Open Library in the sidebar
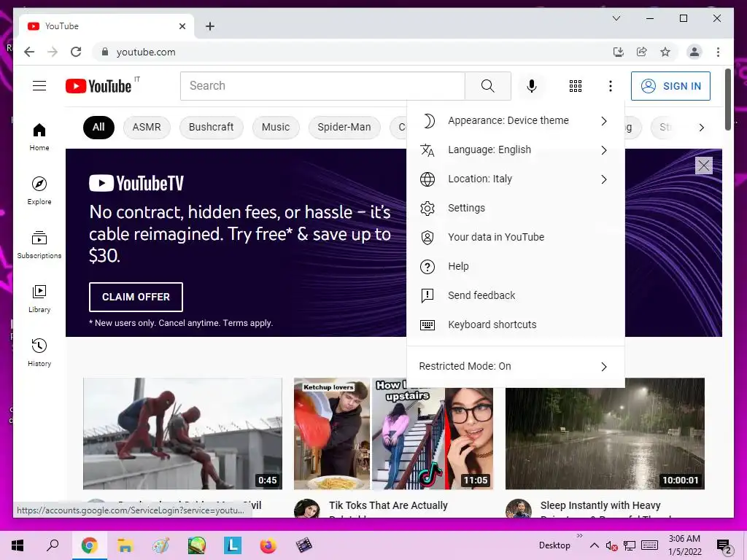 (x=39, y=298)
